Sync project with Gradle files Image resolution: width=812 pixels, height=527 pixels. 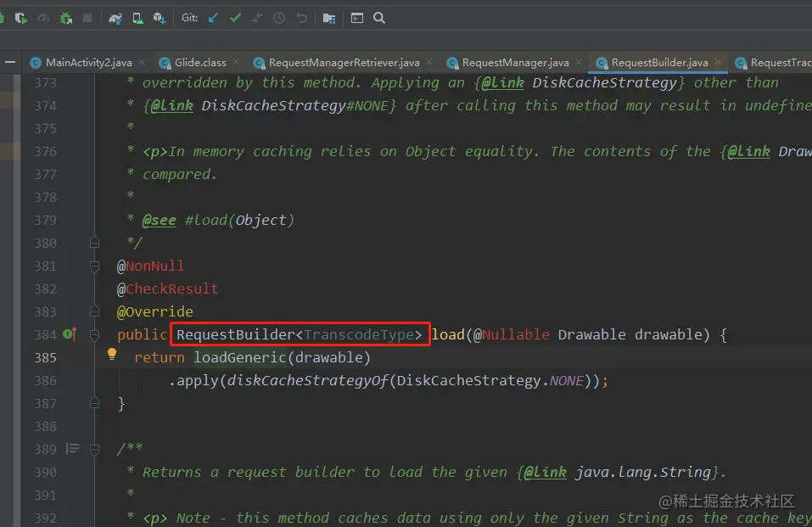(115, 19)
